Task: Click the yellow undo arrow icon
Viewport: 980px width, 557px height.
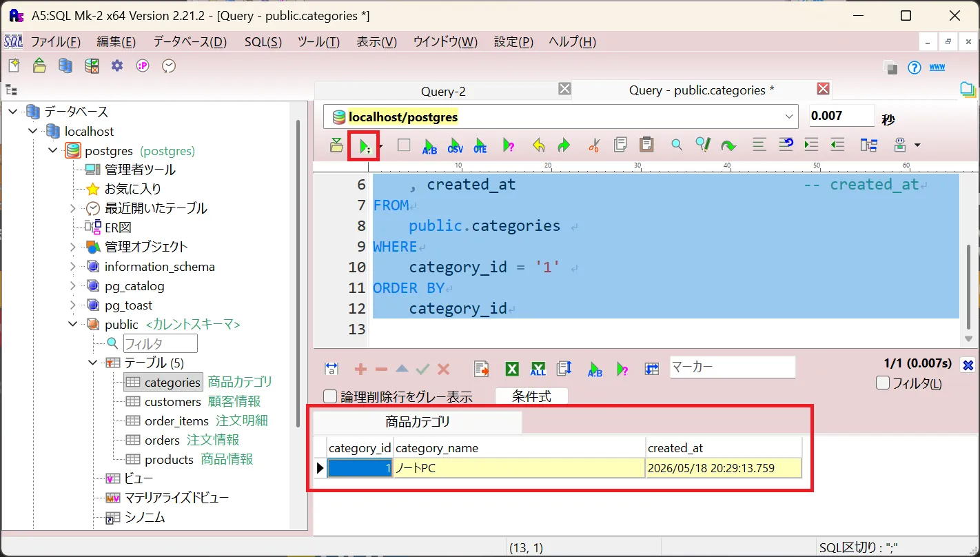Action: coord(539,145)
